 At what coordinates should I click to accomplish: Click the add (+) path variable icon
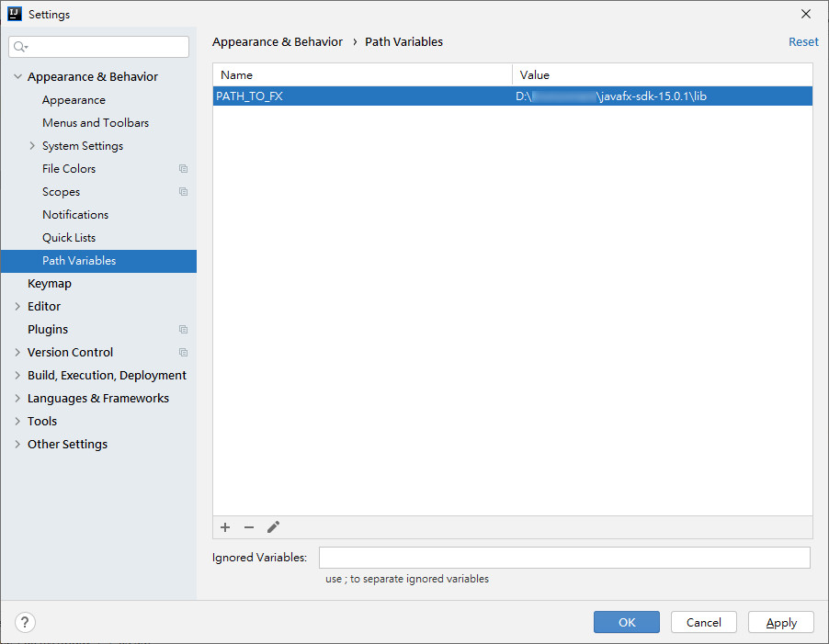(225, 527)
